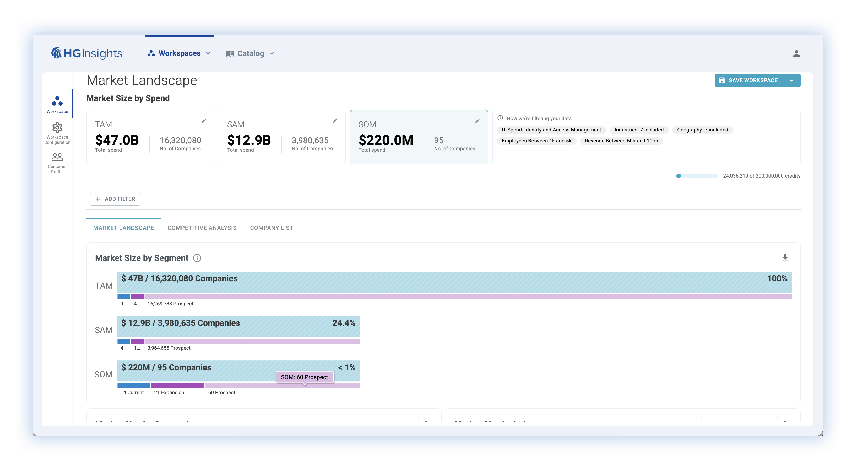The height and width of the screenshot is (467, 868).
Task: Open Workspace Configuration gear icon
Action: (x=57, y=128)
